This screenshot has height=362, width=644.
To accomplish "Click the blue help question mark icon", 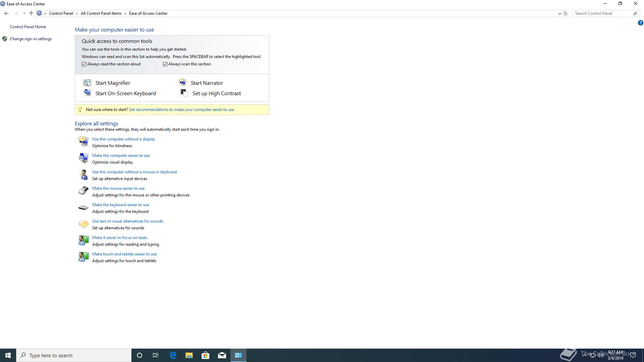I will coord(640,23).
